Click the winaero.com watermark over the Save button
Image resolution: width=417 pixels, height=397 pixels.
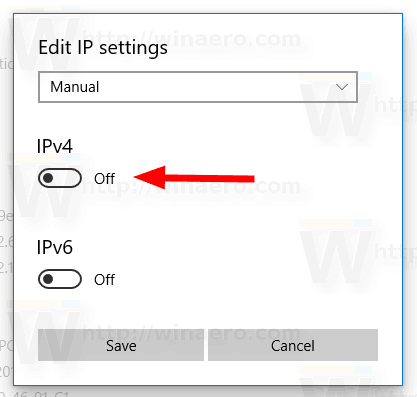(192, 332)
